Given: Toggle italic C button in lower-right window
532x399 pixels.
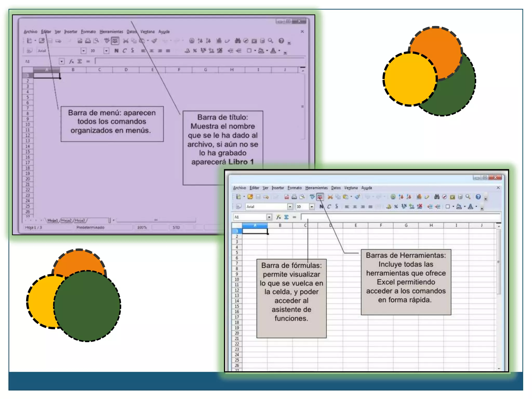Looking at the screenshot, I should pyautogui.click(x=329, y=207).
